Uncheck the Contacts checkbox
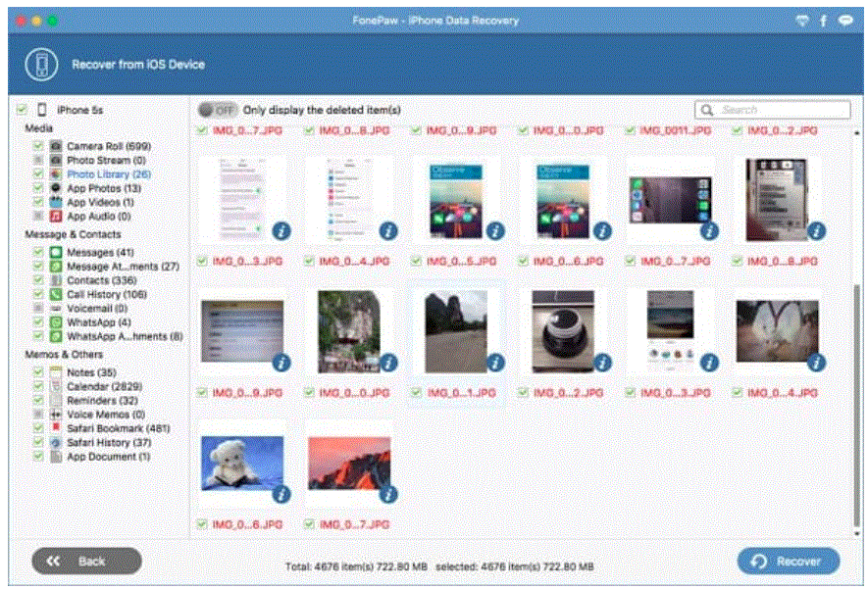This screenshot has width=868, height=589. click(37, 280)
